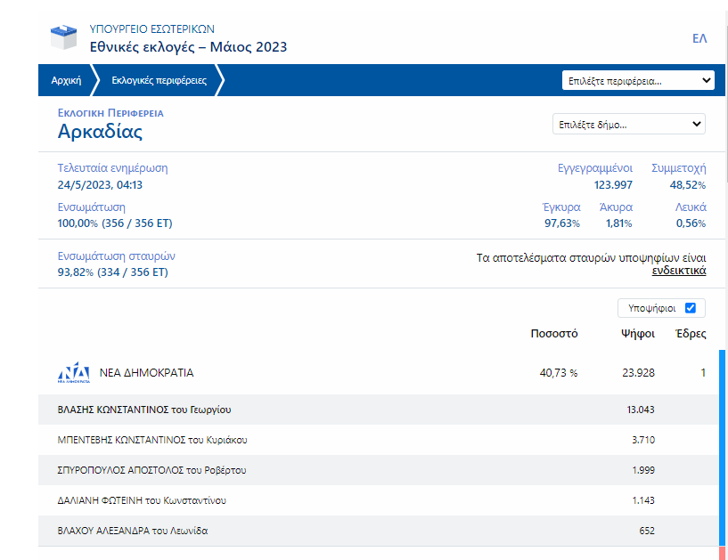This screenshot has width=728, height=560.
Task: Click the Έδρες column header
Action: [691, 334]
